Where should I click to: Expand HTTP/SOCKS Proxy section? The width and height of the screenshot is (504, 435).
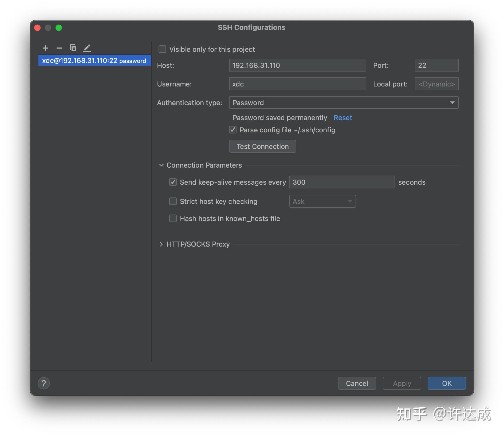(161, 244)
